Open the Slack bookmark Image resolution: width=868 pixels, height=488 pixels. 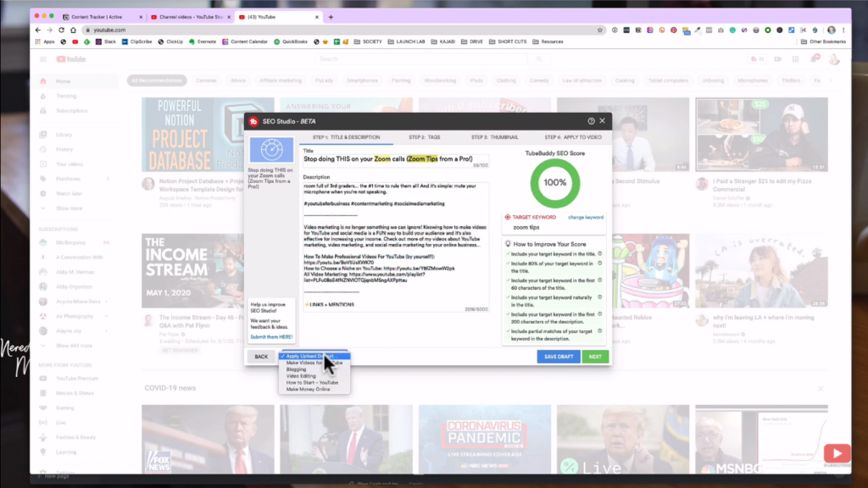pos(106,42)
